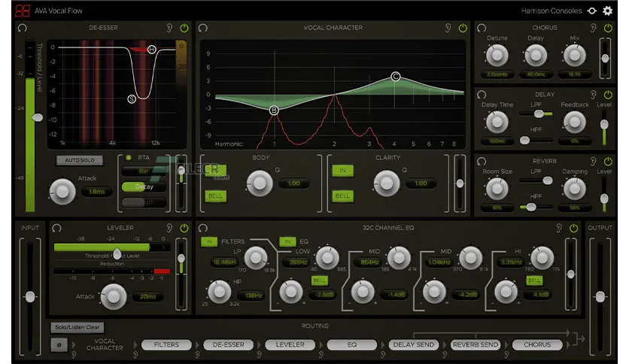629x364 pixels.
Task: Open the settings gear in the top bar
Action: click(x=607, y=11)
